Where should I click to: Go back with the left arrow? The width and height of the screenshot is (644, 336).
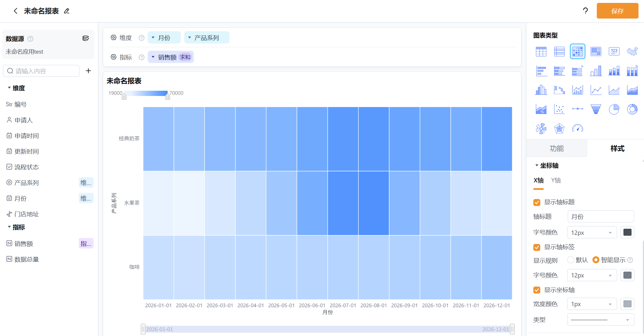pos(16,11)
